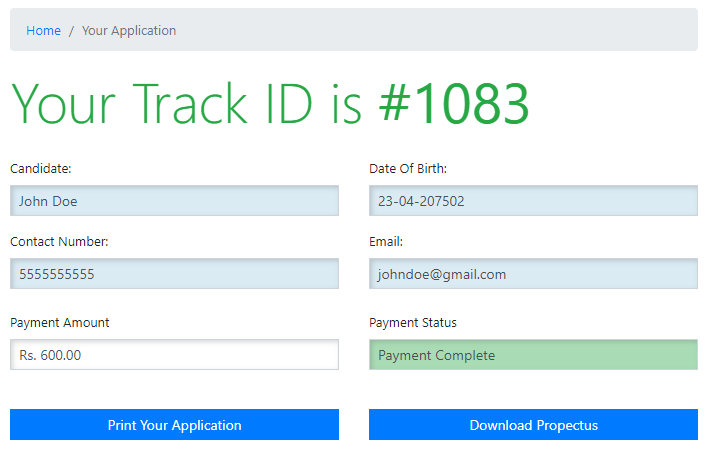Click the bold #1083 track number

[x=453, y=103]
